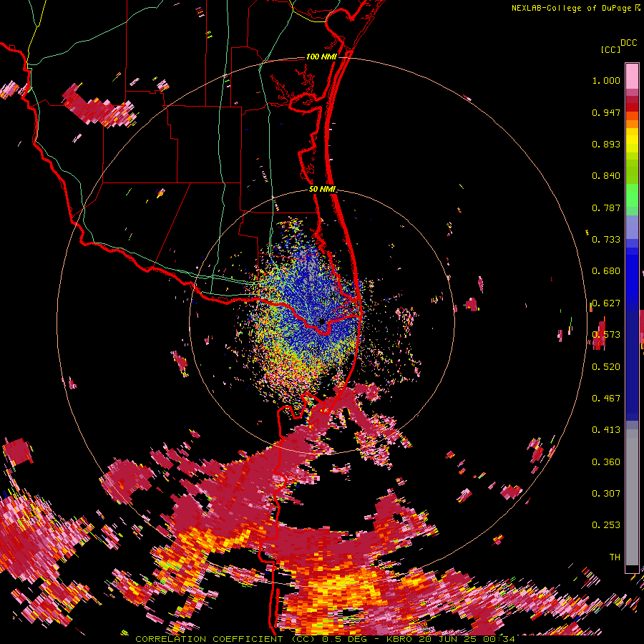Image resolution: width=644 pixels, height=644 pixels.
Task: Click the 0.893 color scale value
Action: click(606, 144)
